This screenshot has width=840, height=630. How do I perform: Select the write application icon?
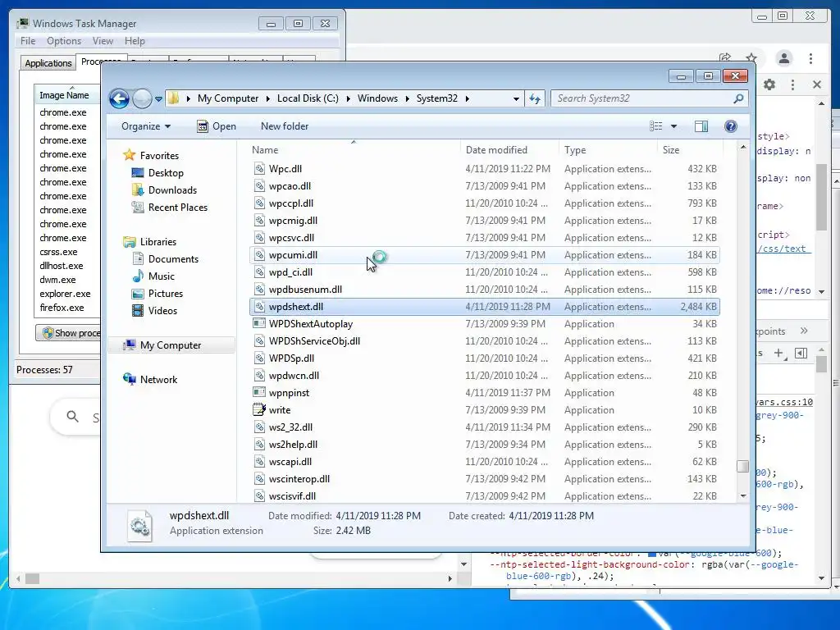(259, 410)
